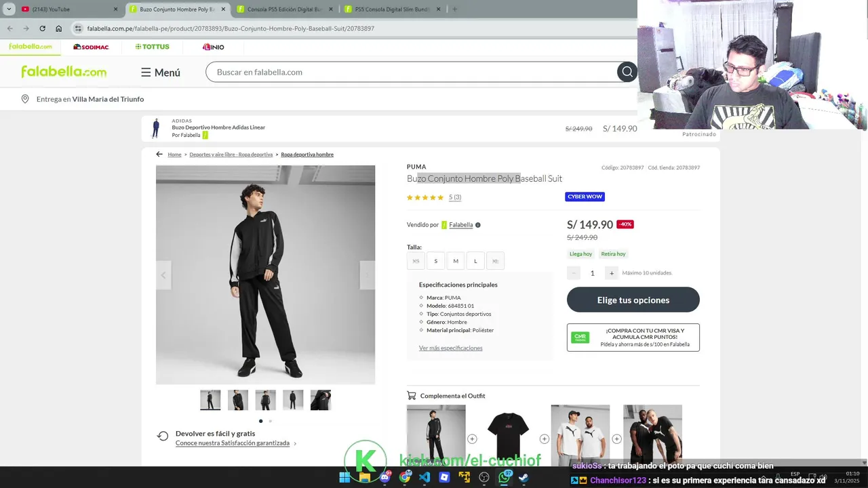Viewport: 868px width, 488px height.
Task: Open the 5 (3) reviews link
Action: point(455,198)
